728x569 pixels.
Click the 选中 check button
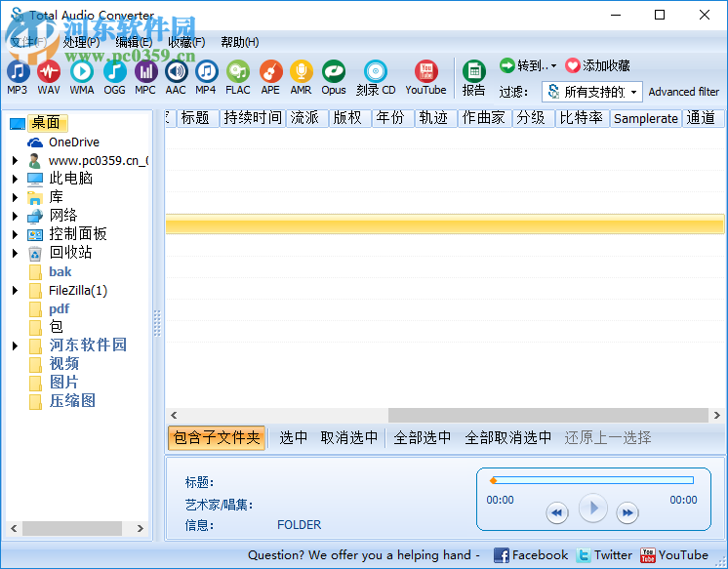pyautogui.click(x=293, y=437)
